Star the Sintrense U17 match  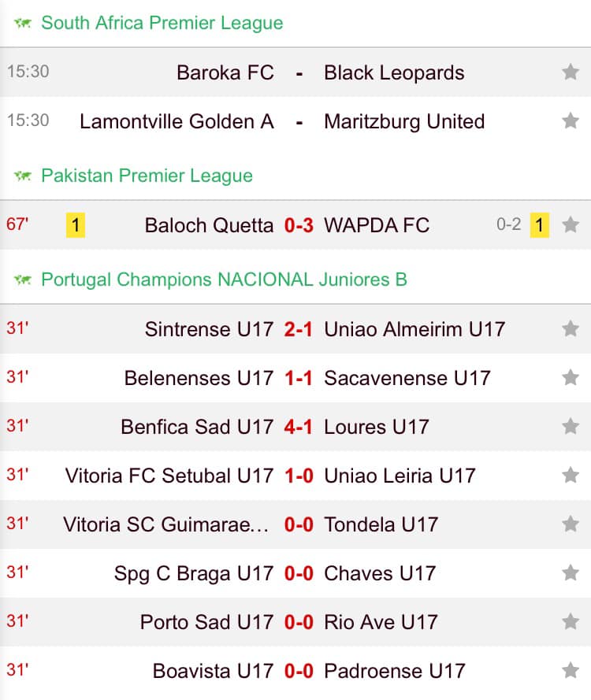click(x=571, y=329)
